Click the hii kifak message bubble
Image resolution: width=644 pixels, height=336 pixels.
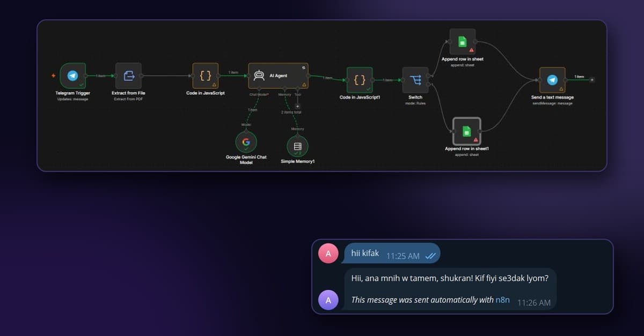(x=392, y=253)
